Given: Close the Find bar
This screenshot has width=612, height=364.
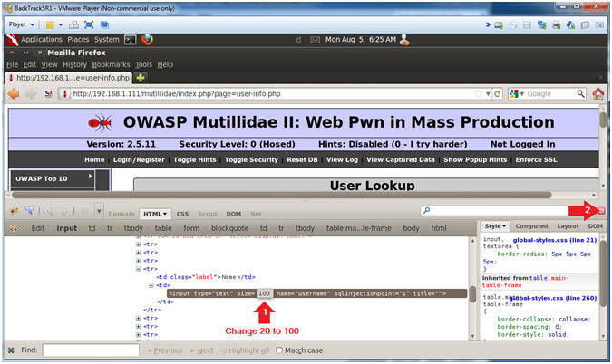Looking at the screenshot, I should [11, 350].
